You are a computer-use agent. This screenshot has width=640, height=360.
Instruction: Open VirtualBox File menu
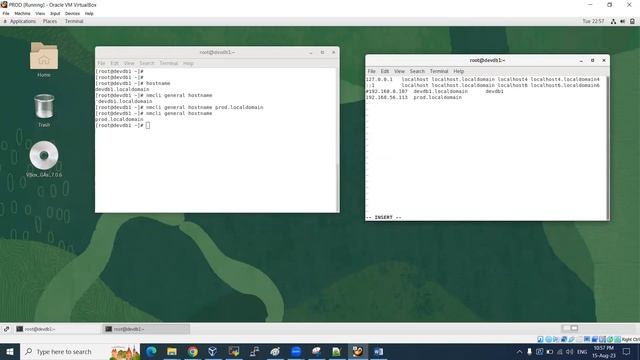point(6,13)
